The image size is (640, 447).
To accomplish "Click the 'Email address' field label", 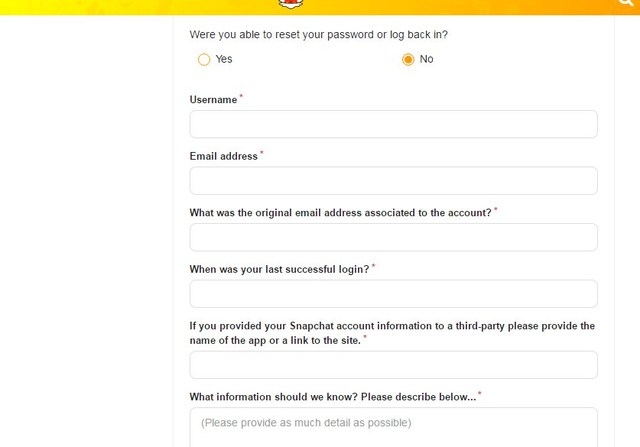I will coord(223,156).
